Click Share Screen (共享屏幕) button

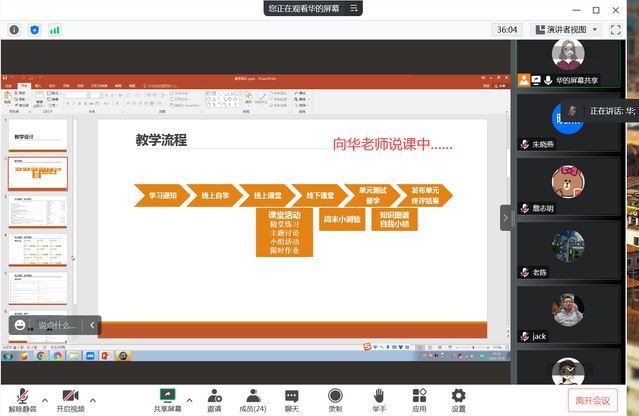[x=168, y=399]
